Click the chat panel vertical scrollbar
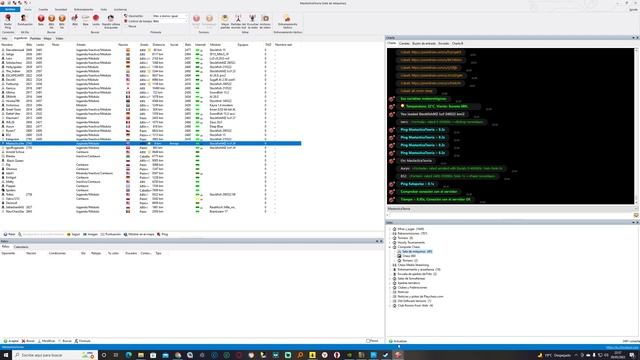Screen dimensions: 640x360 tap(636, 126)
